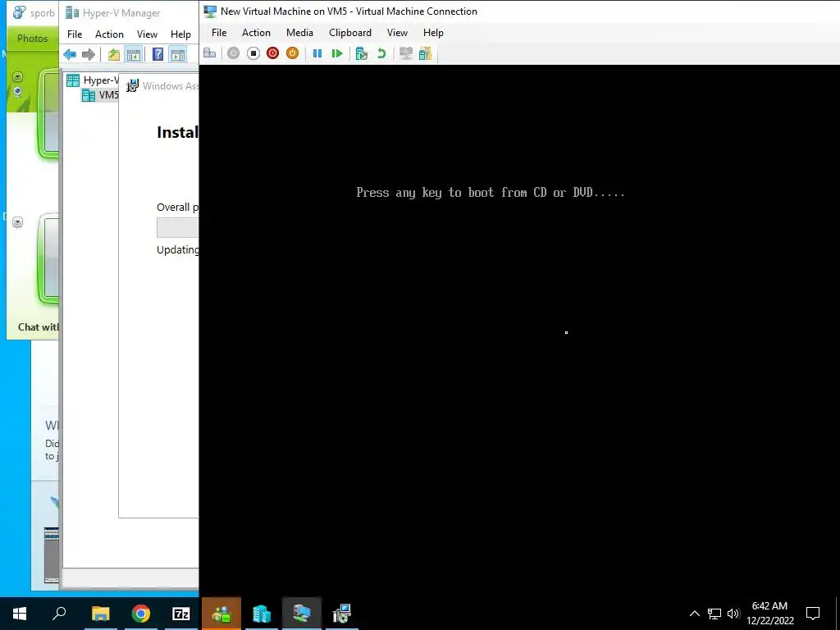Reset the VM with green play icon

(337, 53)
